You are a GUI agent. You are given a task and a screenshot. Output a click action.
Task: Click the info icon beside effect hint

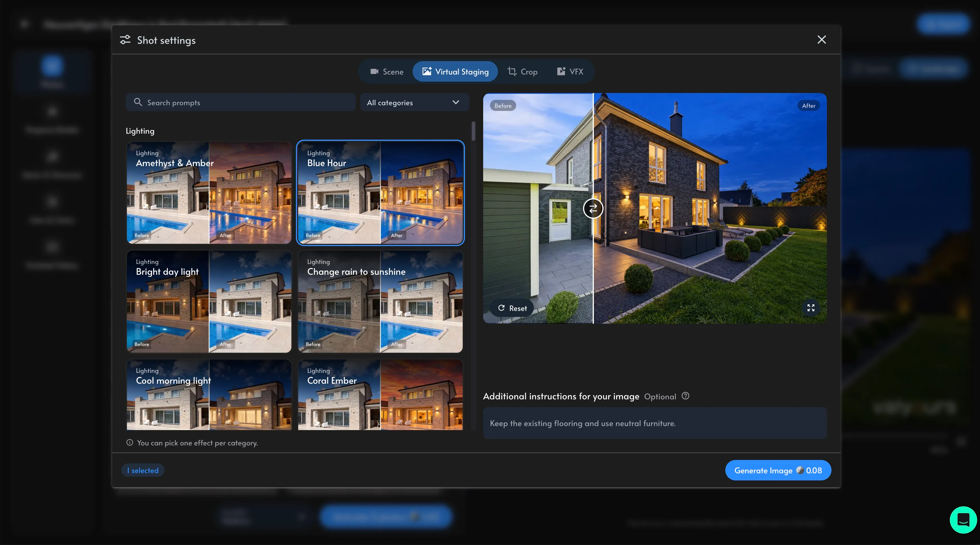(x=130, y=442)
